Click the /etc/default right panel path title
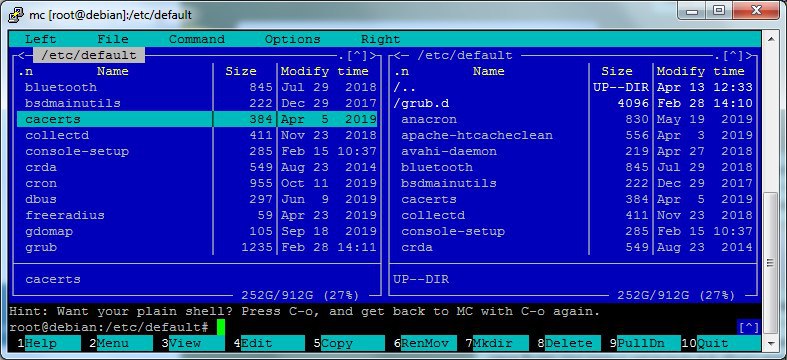787x360 pixels. [x=465, y=55]
